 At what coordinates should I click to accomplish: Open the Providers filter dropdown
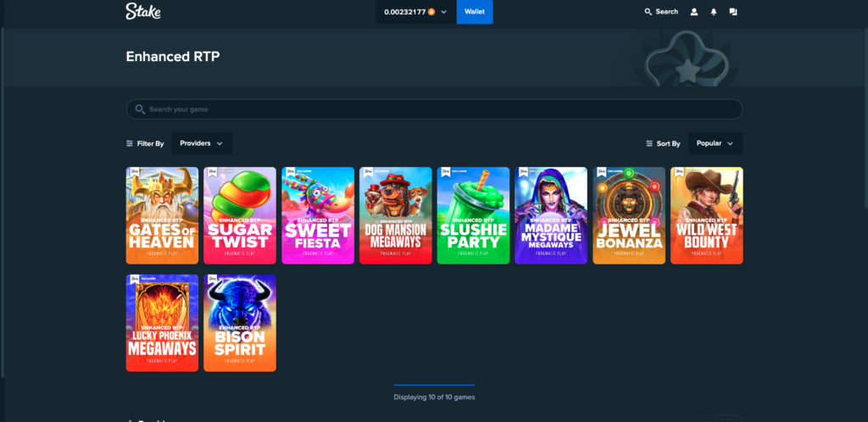tap(202, 143)
